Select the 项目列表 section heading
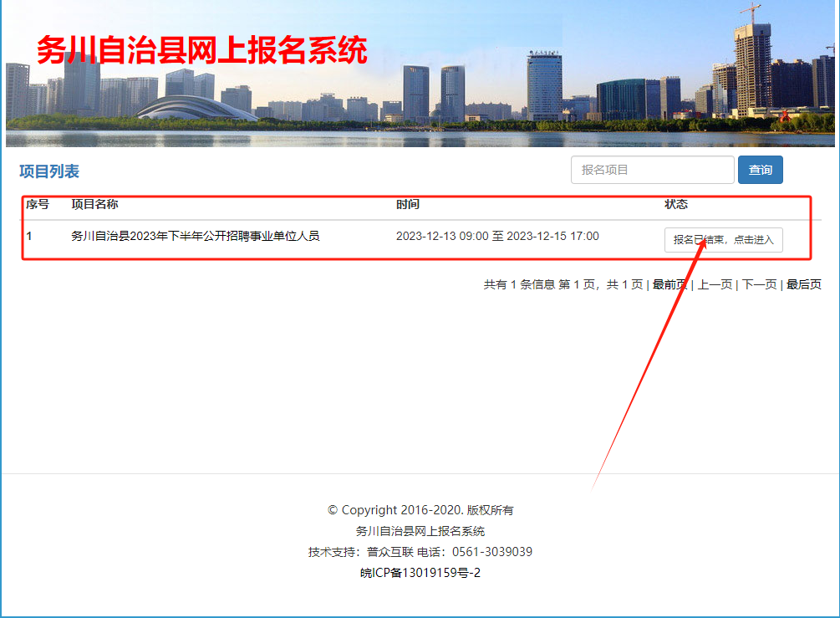Screen dimensions: 840x618 coord(49,171)
